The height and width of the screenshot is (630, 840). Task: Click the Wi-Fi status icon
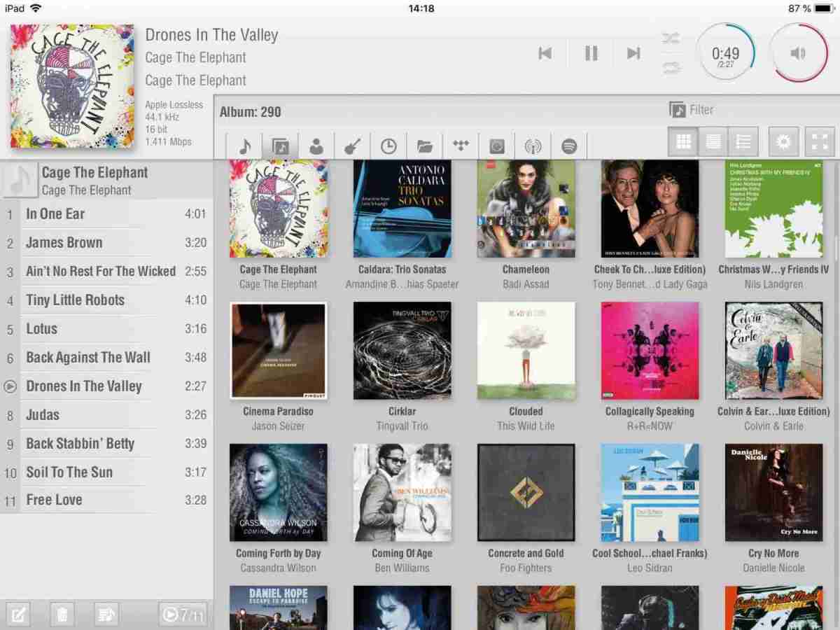pyautogui.click(x=36, y=8)
